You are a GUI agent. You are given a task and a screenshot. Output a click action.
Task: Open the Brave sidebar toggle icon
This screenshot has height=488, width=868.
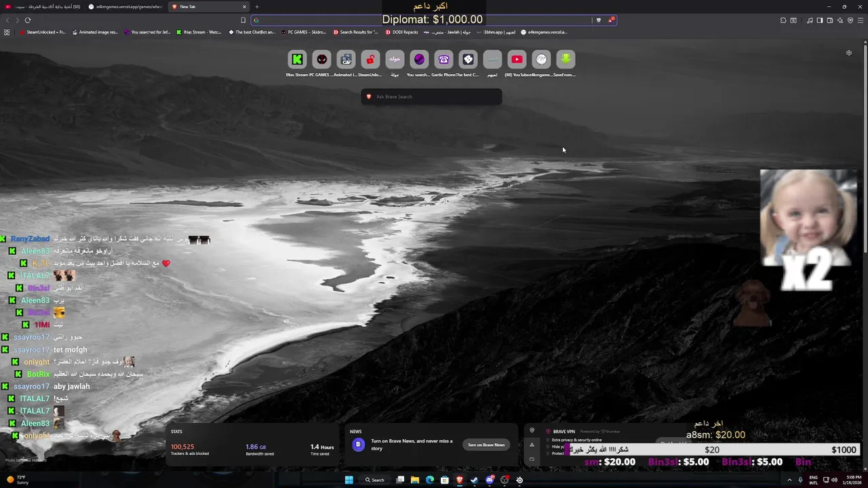tap(820, 20)
